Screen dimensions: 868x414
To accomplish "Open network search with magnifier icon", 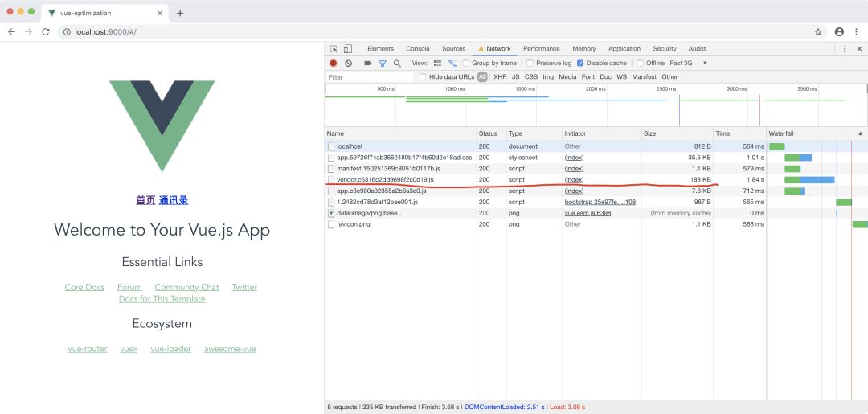I will [397, 63].
